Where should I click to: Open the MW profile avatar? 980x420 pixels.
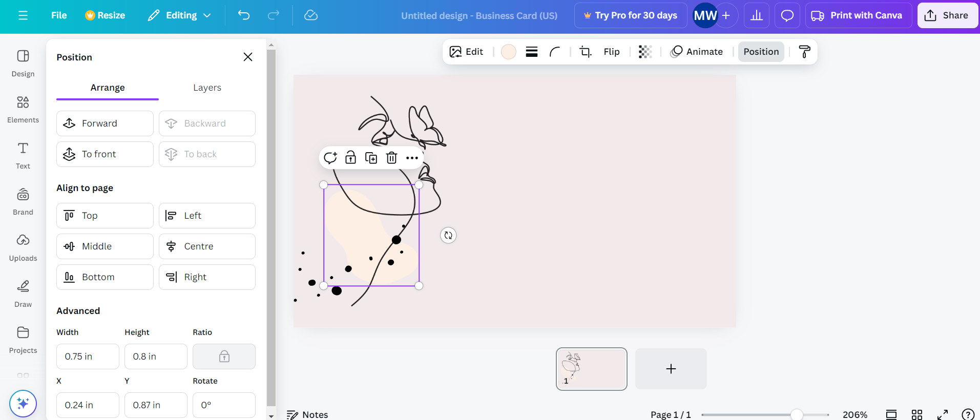pos(705,15)
